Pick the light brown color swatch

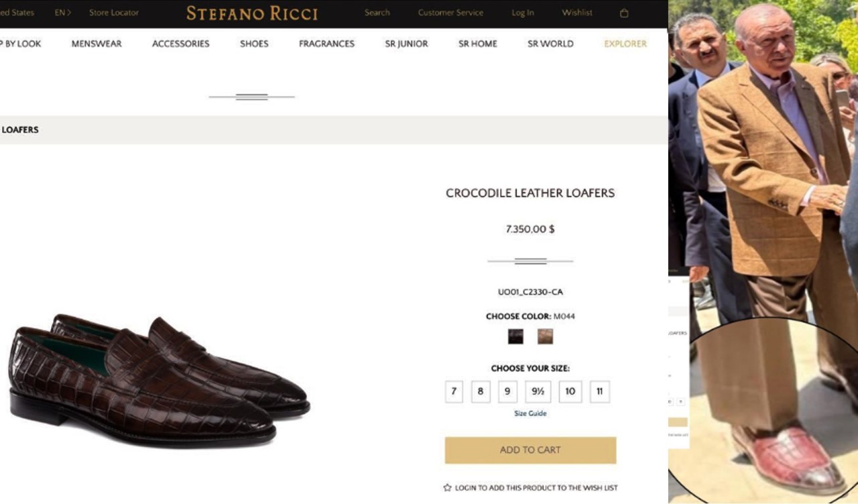[545, 336]
